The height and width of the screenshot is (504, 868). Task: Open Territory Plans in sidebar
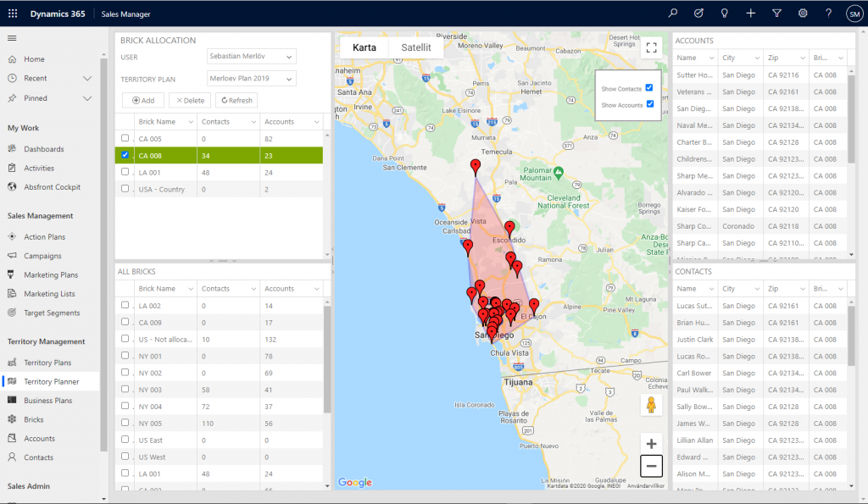[x=47, y=363]
